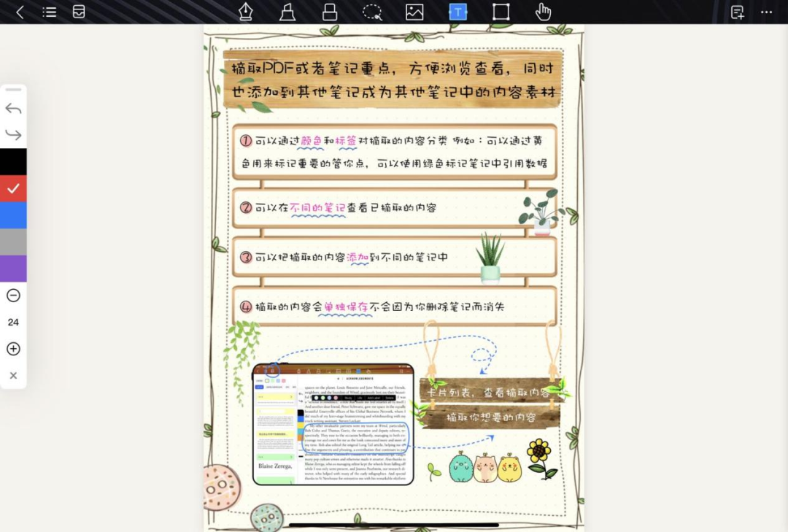Tap the page manager icon beside the outline

[x=77, y=12]
